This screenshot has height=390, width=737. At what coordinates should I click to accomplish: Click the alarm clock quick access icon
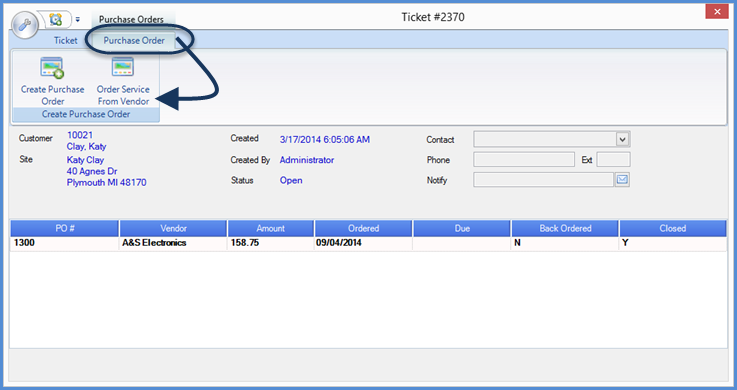pyautogui.click(x=56, y=20)
